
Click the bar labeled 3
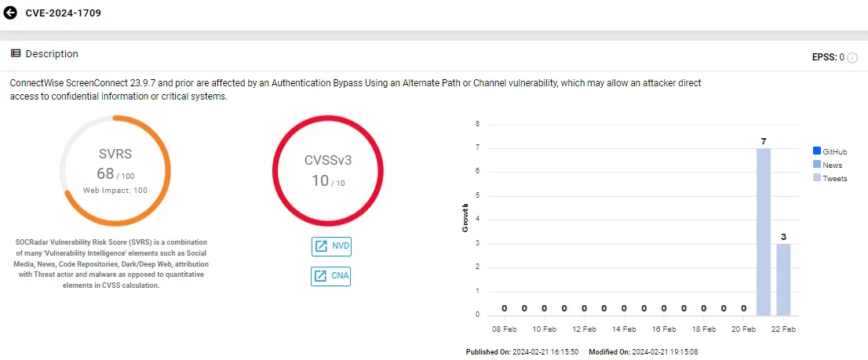tap(783, 279)
